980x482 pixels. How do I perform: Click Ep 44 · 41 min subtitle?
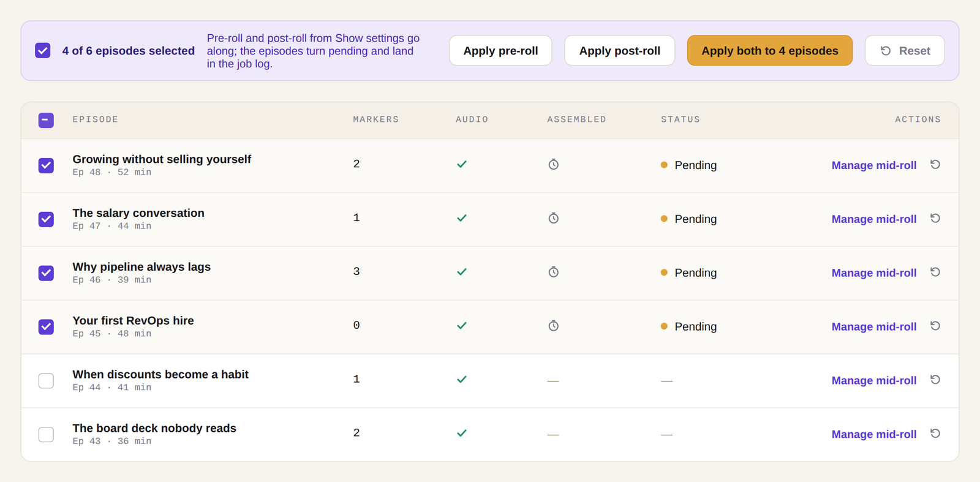point(112,388)
